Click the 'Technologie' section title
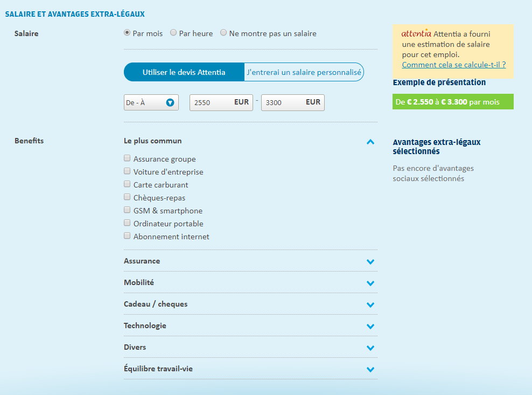 (x=145, y=325)
